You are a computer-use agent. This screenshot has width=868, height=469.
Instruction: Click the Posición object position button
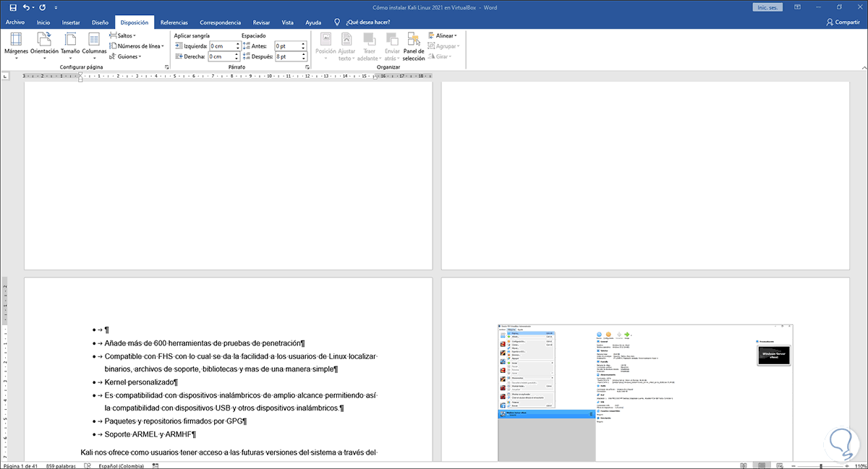[326, 46]
